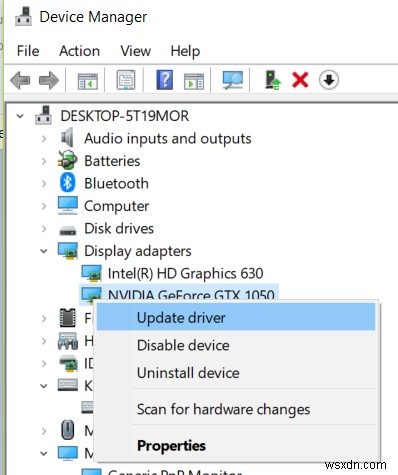Choose Uninstall device from context menu

(236, 373)
